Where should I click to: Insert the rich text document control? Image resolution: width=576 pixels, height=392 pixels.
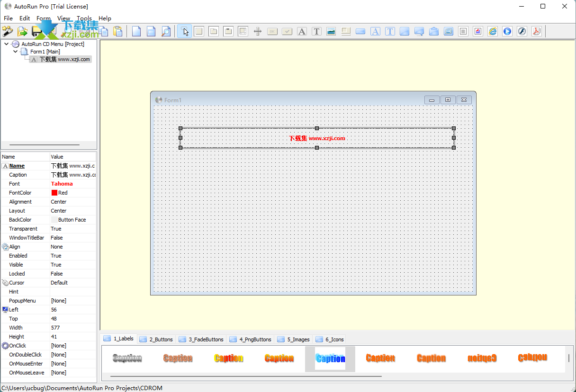[x=478, y=32]
